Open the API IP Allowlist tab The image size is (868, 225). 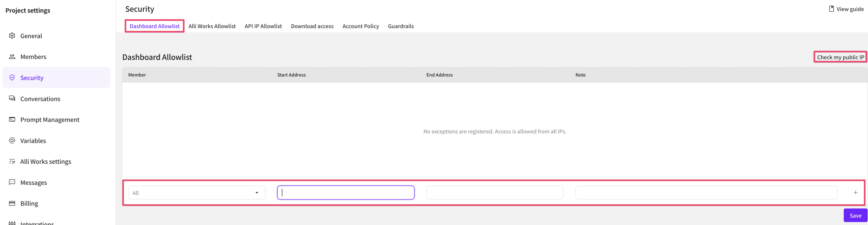click(x=263, y=26)
